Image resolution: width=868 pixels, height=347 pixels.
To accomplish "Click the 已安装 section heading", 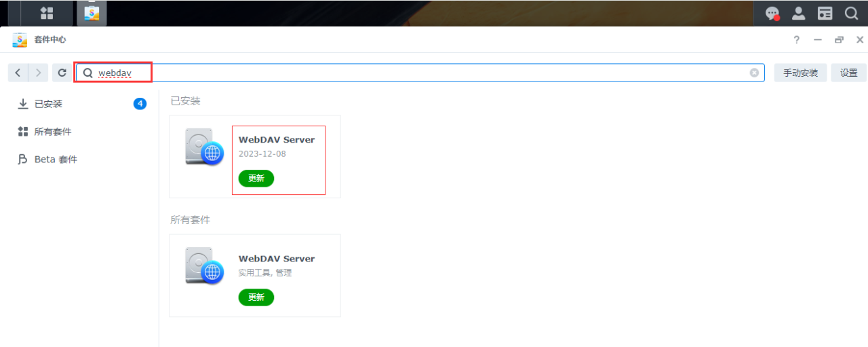I will tap(185, 101).
